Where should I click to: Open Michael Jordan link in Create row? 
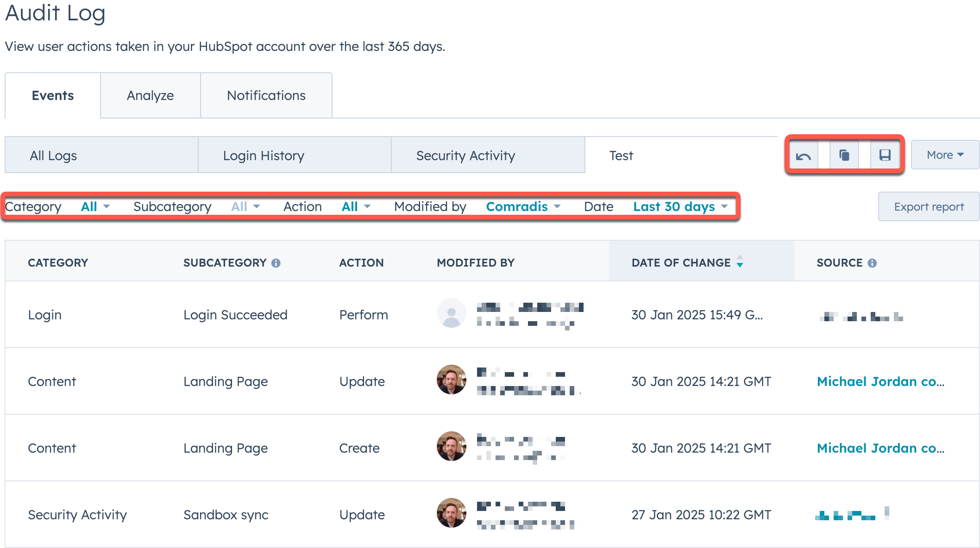pyautogui.click(x=880, y=448)
